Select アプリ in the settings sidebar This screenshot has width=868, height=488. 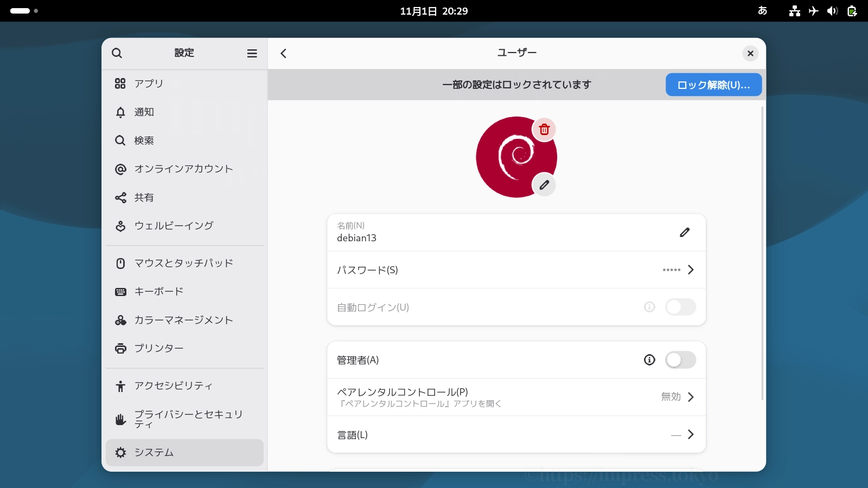pos(184,84)
